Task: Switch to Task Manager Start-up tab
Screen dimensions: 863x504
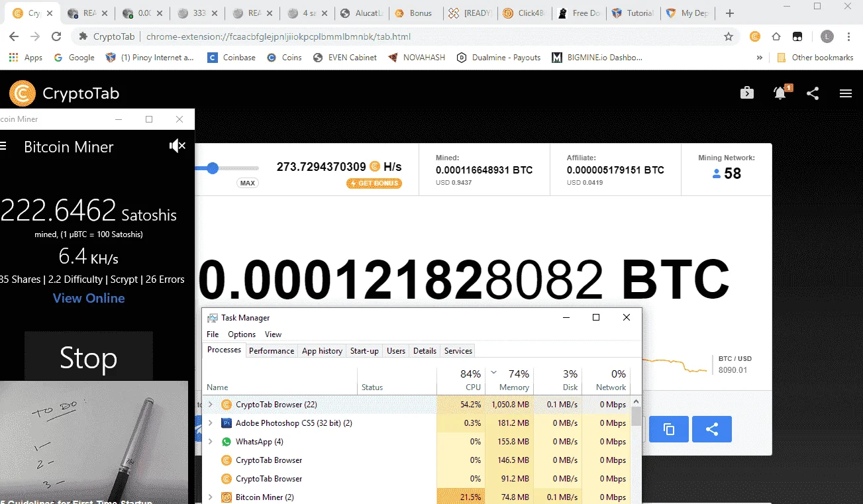Action: [x=364, y=351]
